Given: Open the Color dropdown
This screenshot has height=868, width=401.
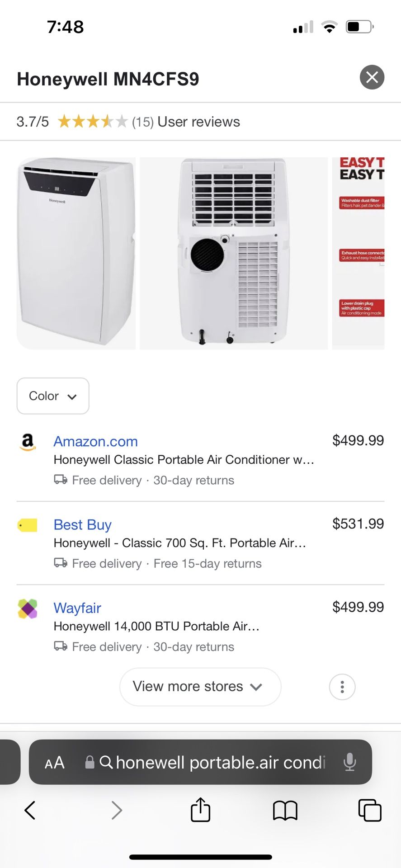Looking at the screenshot, I should click(x=52, y=396).
